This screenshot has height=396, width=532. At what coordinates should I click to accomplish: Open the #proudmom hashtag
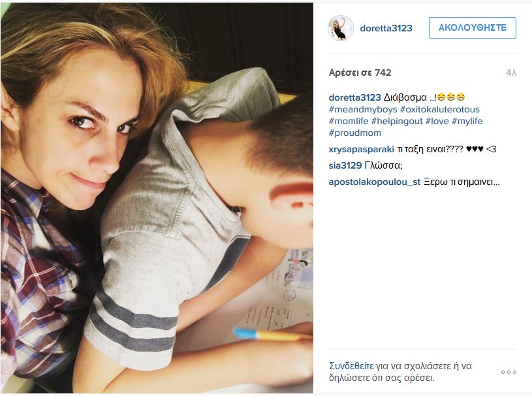tap(355, 133)
